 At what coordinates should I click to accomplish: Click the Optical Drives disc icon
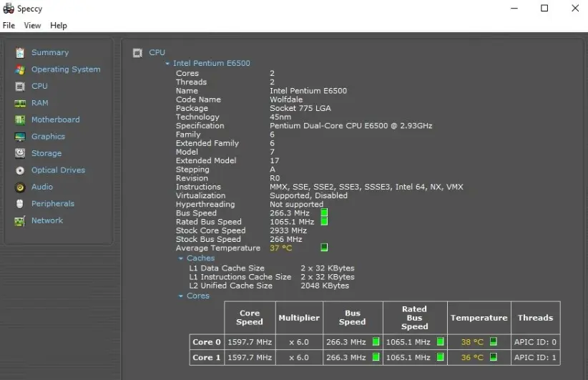pyautogui.click(x=20, y=171)
